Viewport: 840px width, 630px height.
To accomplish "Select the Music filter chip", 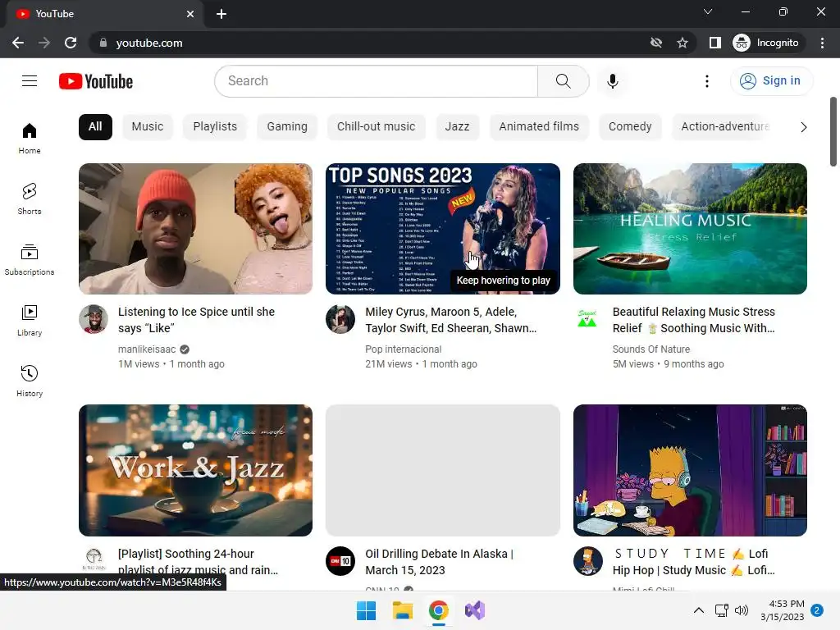I will (148, 127).
